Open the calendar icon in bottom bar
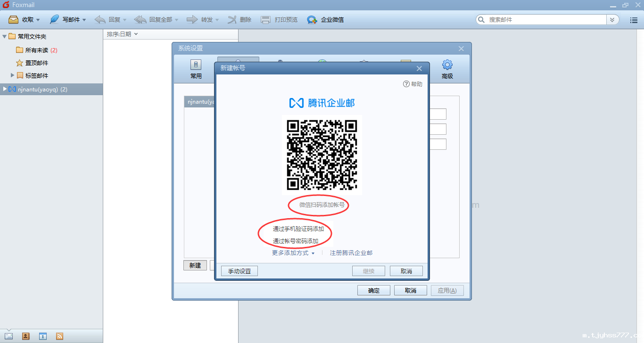644x343 pixels. pos(43,336)
